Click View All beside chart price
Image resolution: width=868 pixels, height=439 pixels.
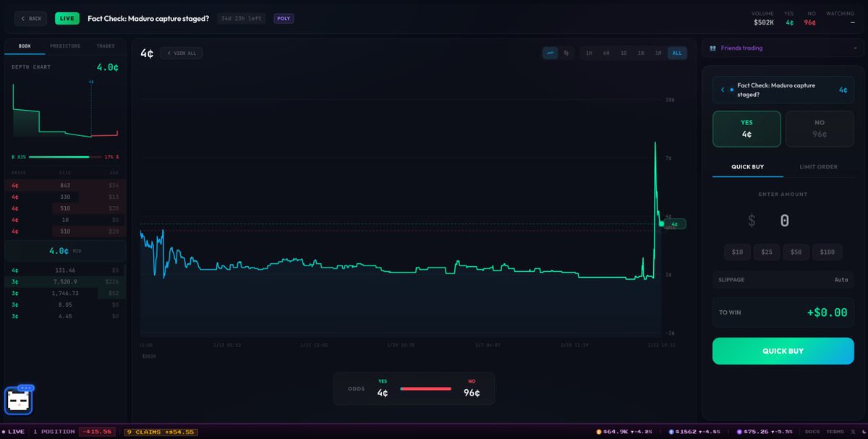(181, 53)
